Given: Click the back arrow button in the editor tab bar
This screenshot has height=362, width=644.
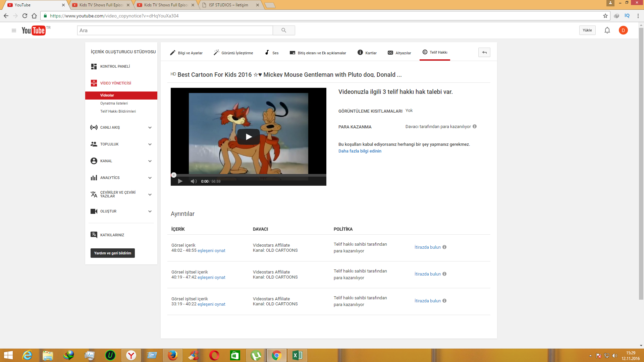Looking at the screenshot, I should pyautogui.click(x=484, y=52).
